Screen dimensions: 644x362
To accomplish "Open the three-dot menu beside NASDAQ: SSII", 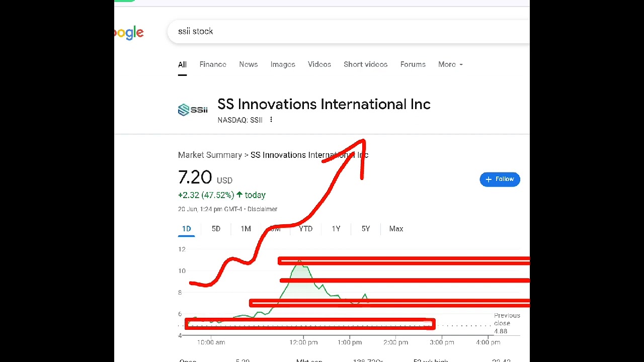I will click(271, 120).
